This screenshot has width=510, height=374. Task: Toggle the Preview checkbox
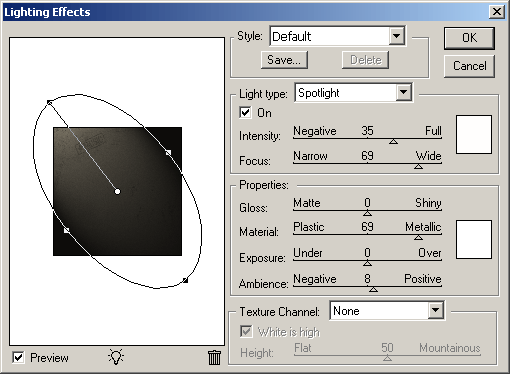coord(18,358)
